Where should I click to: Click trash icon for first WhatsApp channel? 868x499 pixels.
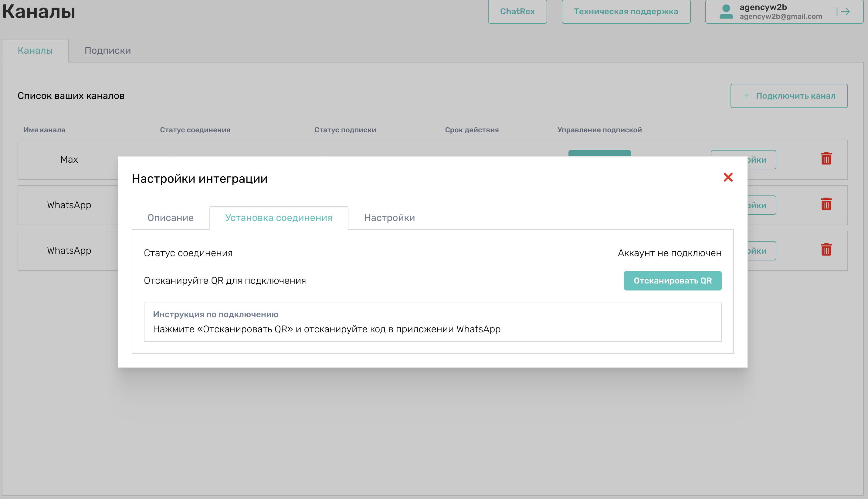(x=826, y=204)
